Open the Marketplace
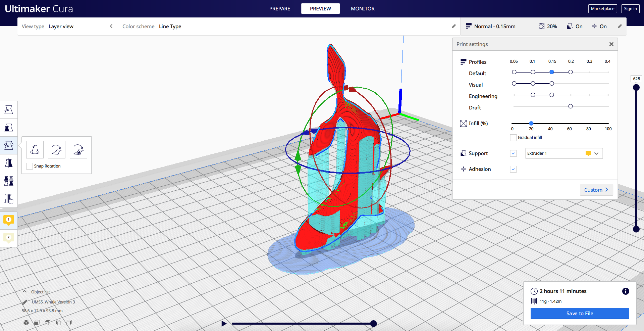Viewport: 644px width, 331px height. (x=602, y=9)
